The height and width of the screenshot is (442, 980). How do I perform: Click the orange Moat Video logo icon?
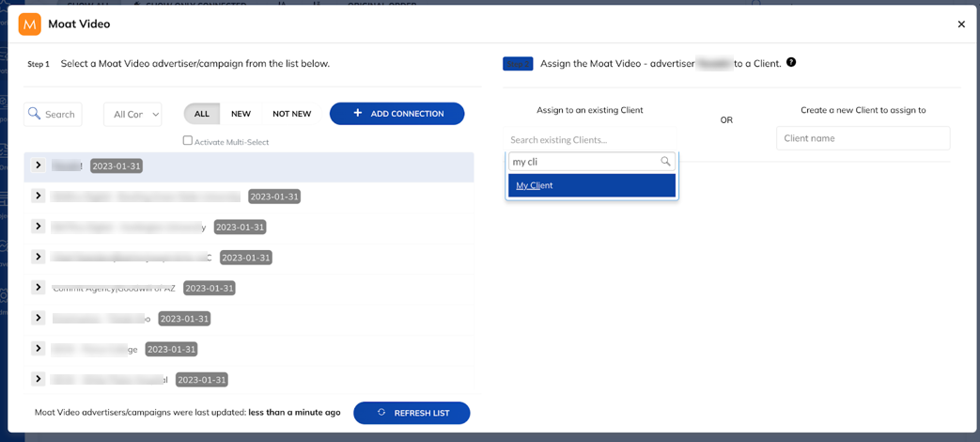point(29,24)
